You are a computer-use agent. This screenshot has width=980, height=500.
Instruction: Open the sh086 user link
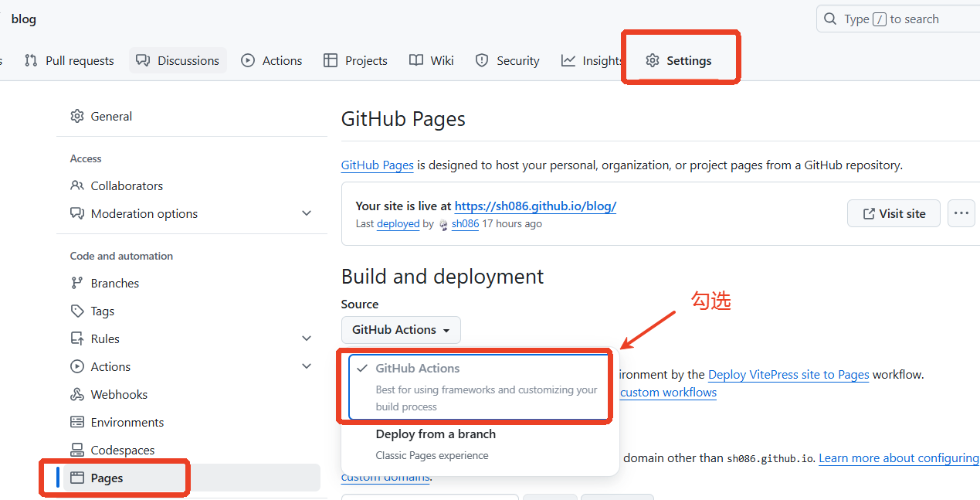[465, 223]
